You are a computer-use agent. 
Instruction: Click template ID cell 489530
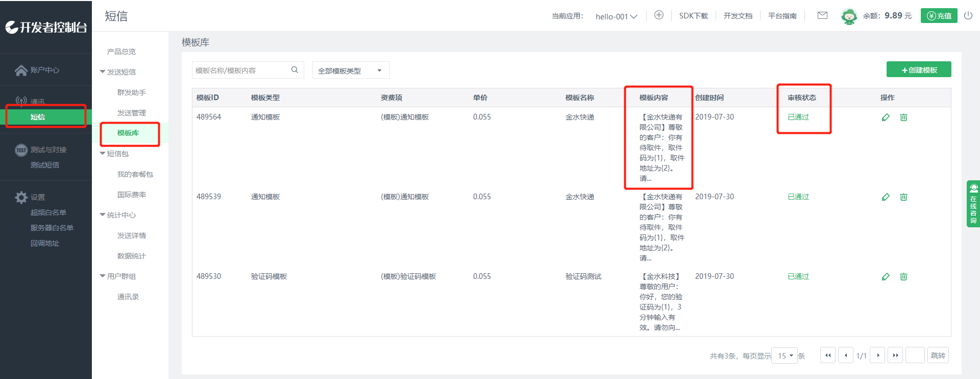tap(209, 276)
